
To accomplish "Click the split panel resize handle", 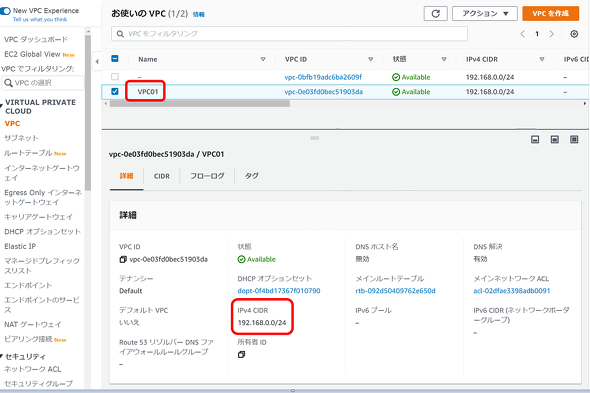I will coord(315,138).
